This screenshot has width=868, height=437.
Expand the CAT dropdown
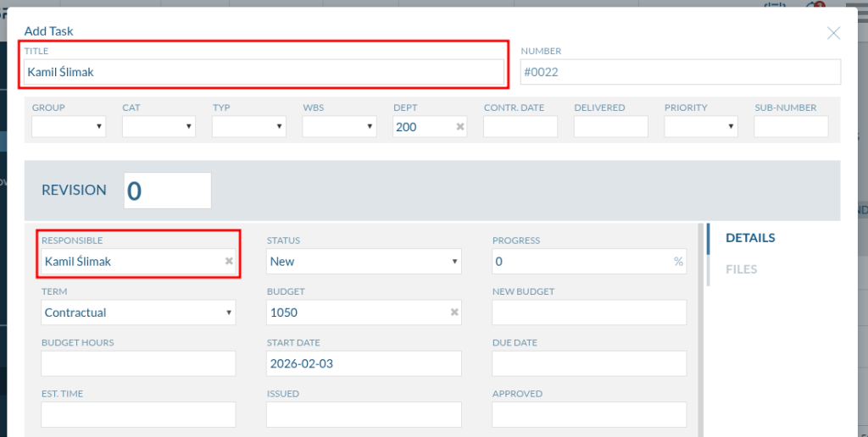click(x=159, y=127)
